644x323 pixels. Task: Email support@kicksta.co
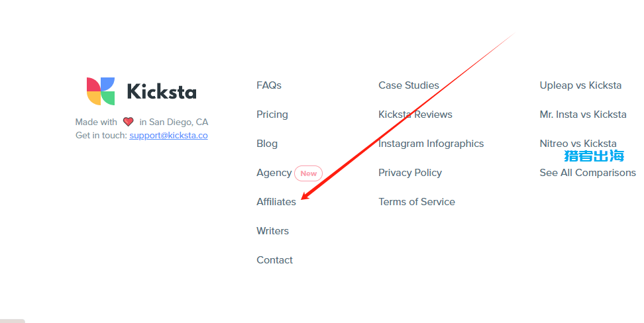pyautogui.click(x=168, y=136)
